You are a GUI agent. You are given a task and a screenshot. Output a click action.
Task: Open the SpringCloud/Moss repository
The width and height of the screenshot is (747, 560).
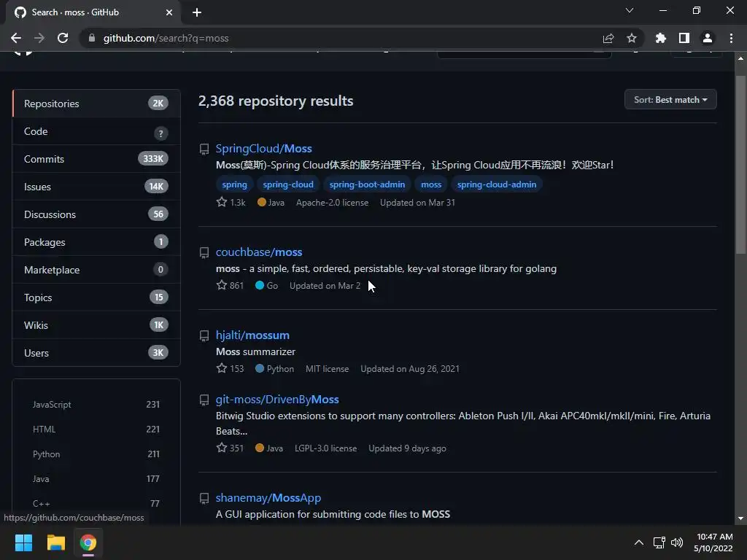[263, 149]
